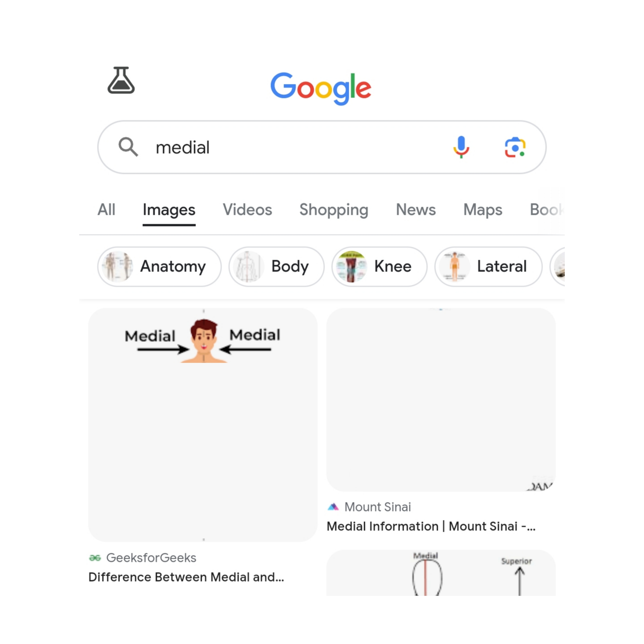Select the Lateral filter chip
Image resolution: width=644 pixels, height=644 pixels.
[x=488, y=266]
